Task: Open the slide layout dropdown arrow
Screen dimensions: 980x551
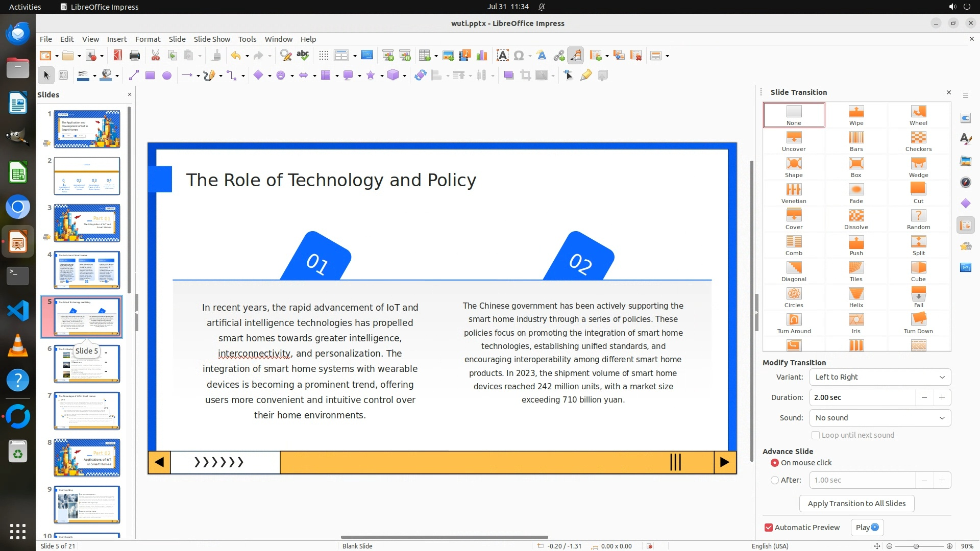Action: pyautogui.click(x=667, y=56)
